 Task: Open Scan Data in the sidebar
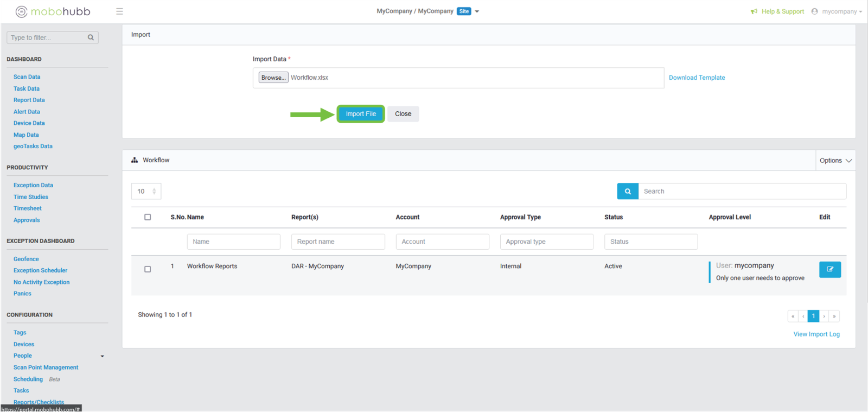point(27,77)
